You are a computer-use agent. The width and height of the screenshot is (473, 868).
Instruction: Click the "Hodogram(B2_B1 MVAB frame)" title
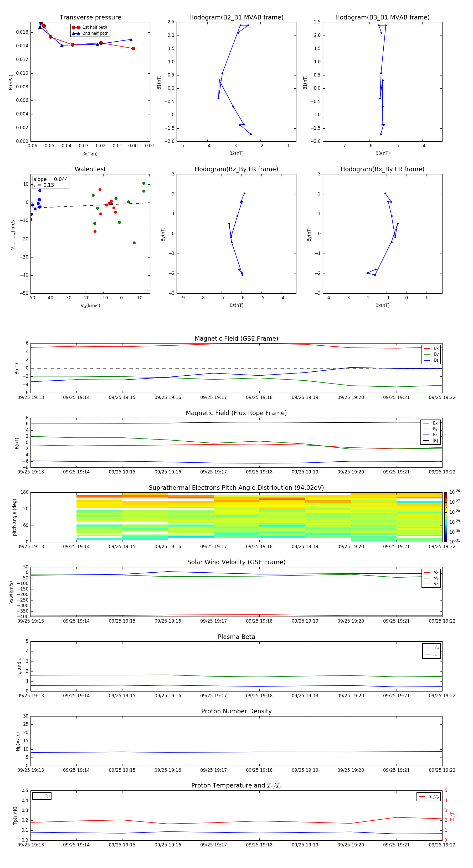click(x=236, y=17)
